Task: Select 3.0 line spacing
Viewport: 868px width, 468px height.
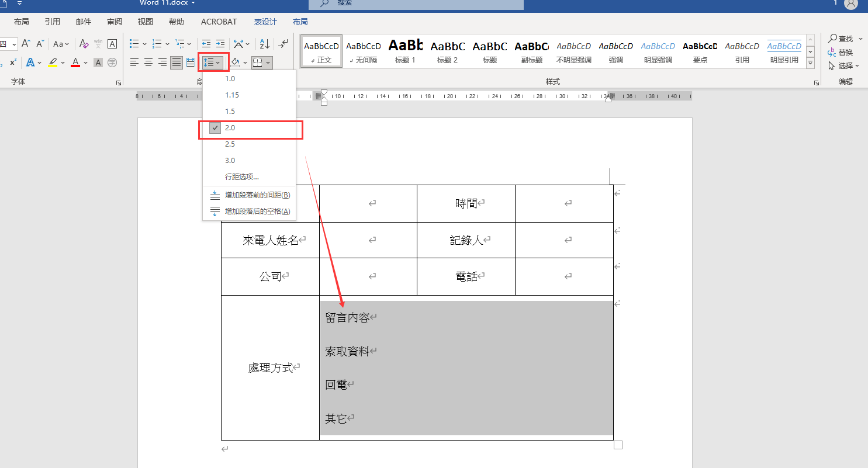Action: [x=250, y=161]
